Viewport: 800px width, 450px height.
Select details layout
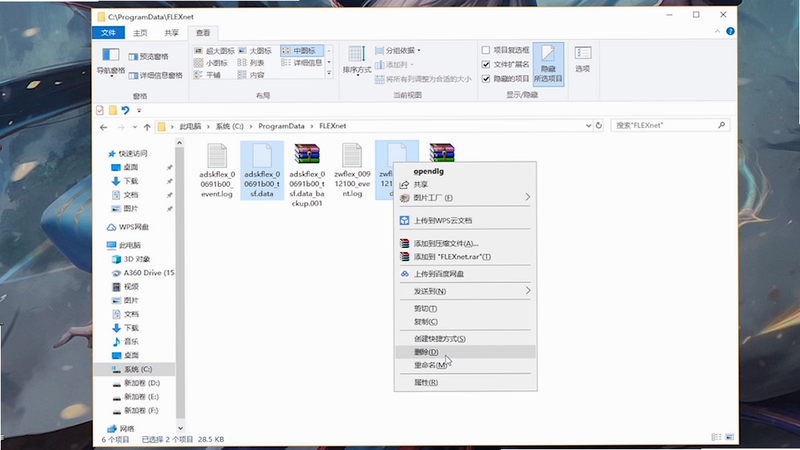301,63
